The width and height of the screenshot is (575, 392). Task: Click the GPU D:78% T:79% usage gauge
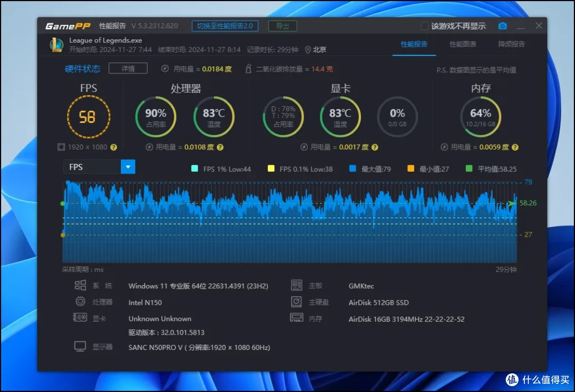pos(283,117)
